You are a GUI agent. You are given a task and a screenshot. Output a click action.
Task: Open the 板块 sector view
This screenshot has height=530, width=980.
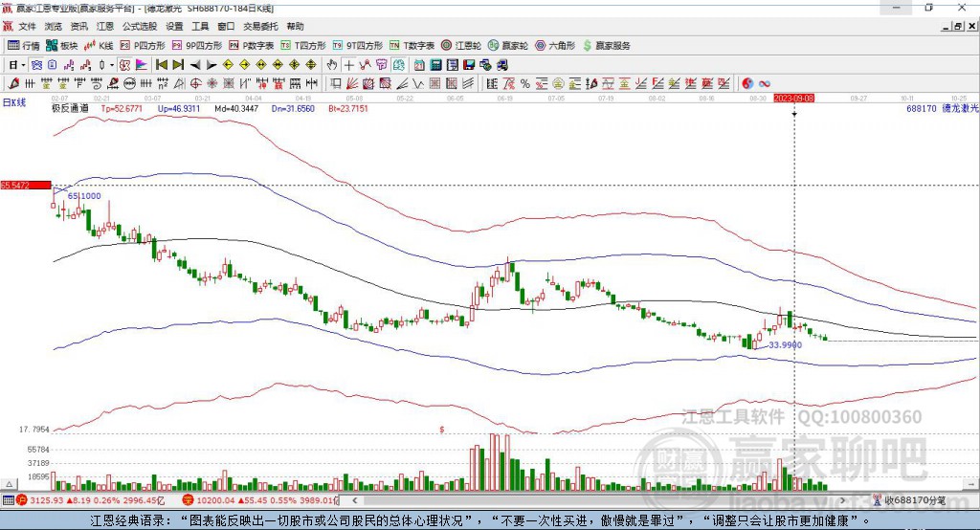click(x=62, y=46)
